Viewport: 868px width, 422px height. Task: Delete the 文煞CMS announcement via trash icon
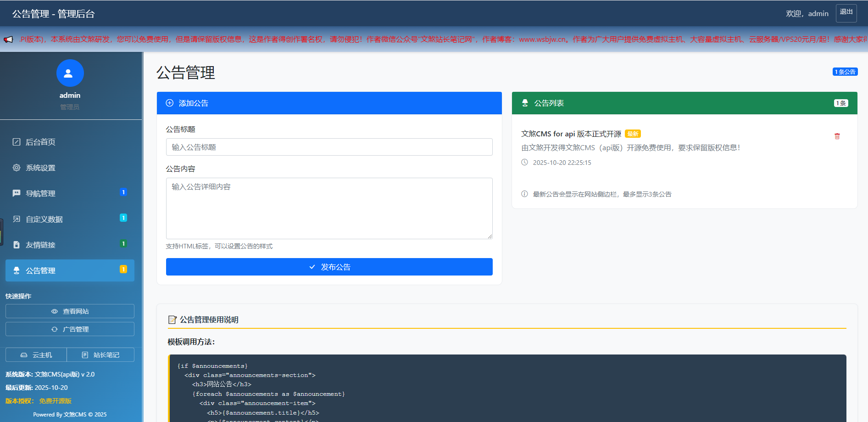pos(837,136)
